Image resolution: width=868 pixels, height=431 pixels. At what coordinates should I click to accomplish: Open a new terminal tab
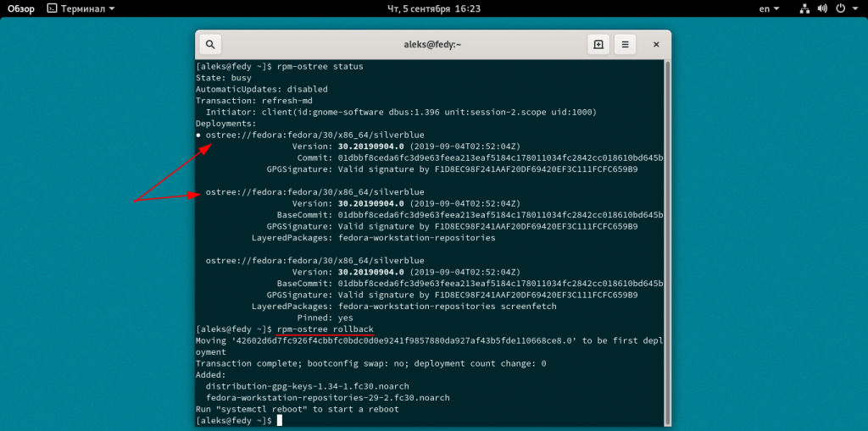(598, 45)
